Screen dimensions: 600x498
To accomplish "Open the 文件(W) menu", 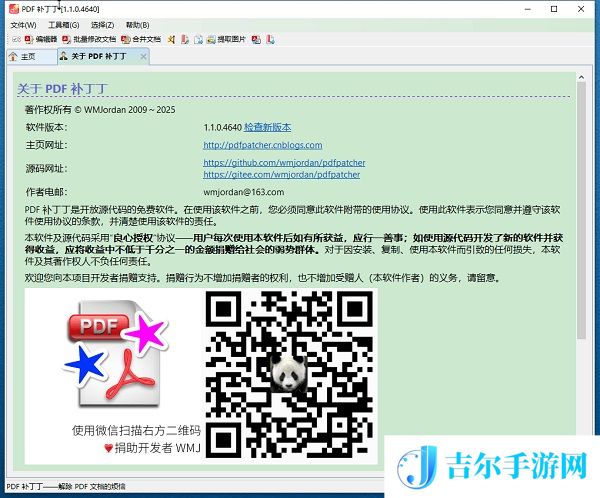I will tap(24, 25).
